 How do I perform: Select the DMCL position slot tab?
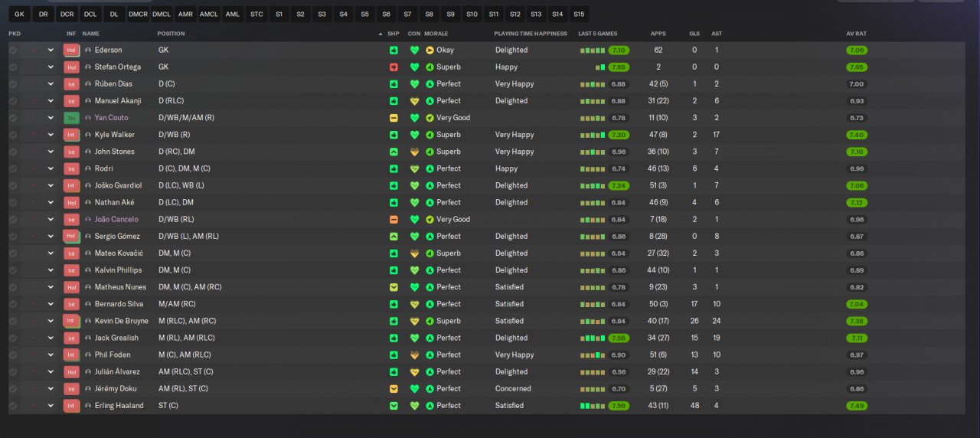point(162,14)
